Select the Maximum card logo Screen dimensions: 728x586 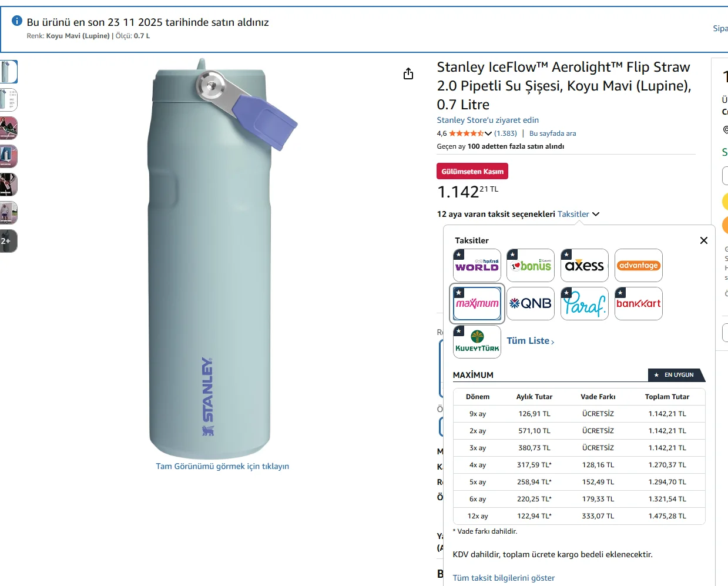click(x=477, y=303)
